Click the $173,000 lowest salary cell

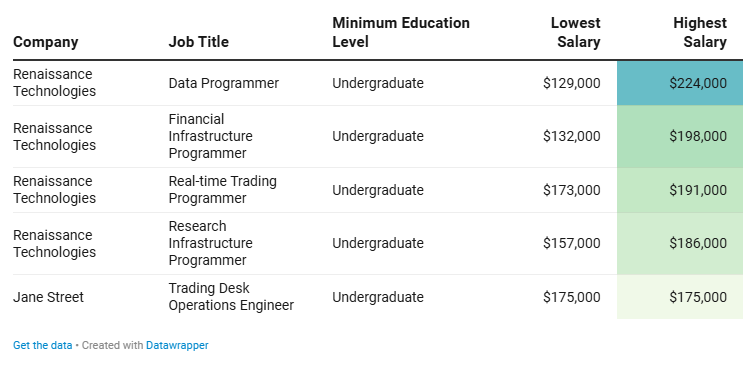[571, 190]
